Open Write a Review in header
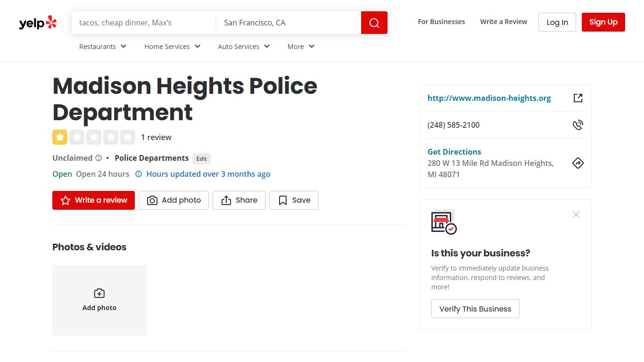Image resolution: width=644 pixels, height=362 pixels. tap(504, 22)
